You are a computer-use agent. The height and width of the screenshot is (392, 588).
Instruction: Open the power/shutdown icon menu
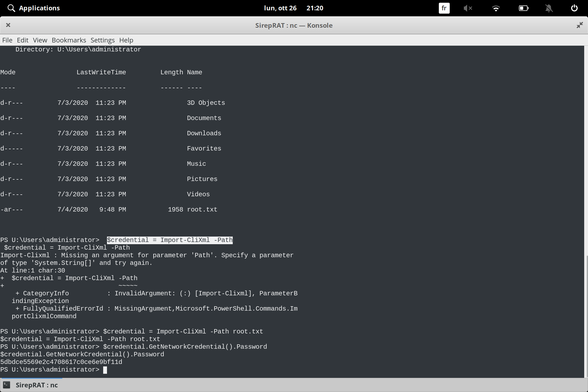click(574, 8)
